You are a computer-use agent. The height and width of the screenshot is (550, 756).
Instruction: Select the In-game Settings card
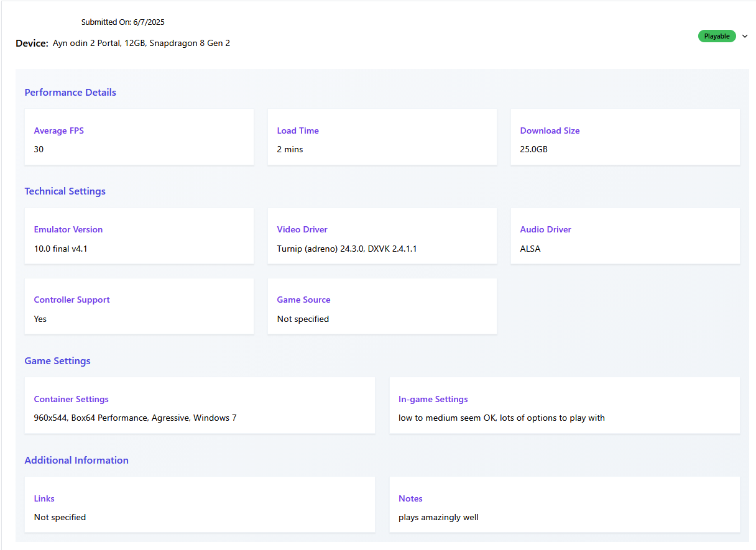(x=565, y=405)
